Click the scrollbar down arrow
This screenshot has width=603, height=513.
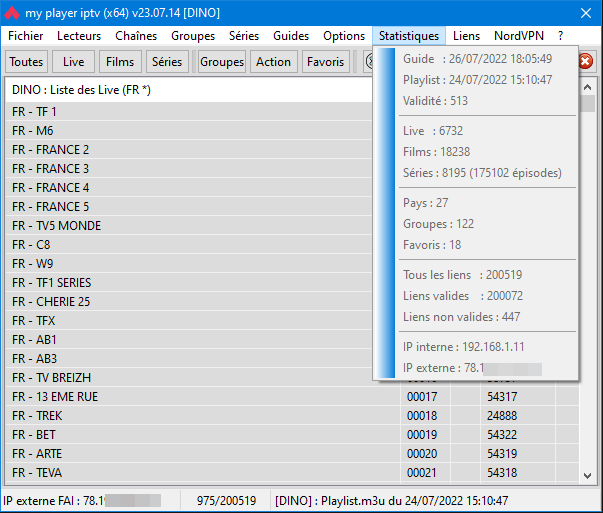[587, 476]
